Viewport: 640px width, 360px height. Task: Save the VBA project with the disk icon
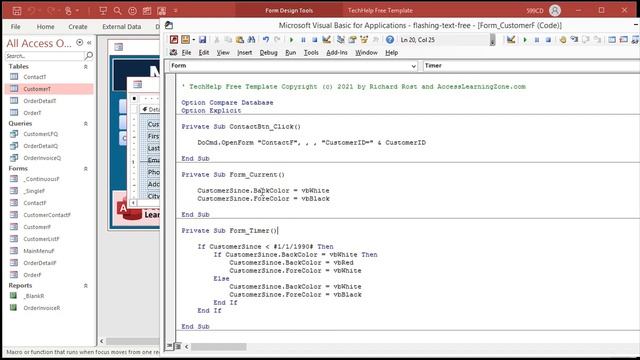(202, 40)
